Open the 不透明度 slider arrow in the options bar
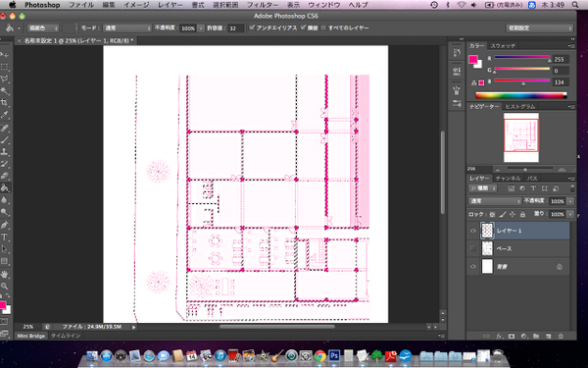The image size is (588, 368). (201, 28)
